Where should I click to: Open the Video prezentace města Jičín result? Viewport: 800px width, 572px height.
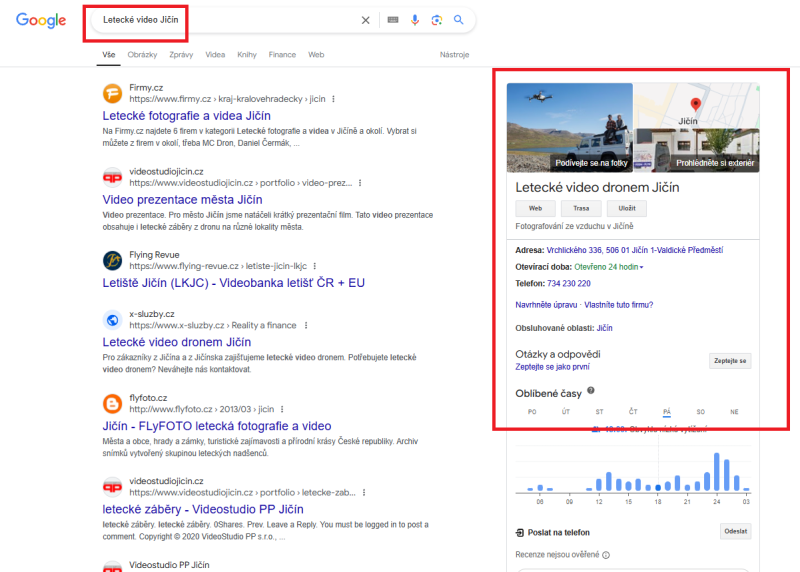[182, 200]
